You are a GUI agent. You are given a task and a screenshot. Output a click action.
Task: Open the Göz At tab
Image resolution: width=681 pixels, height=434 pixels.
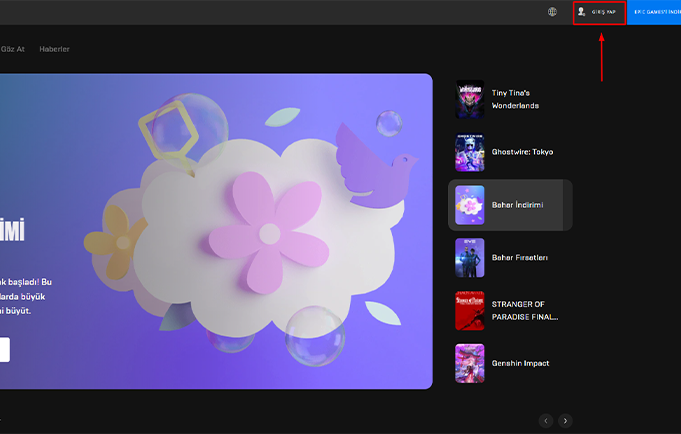(13, 49)
